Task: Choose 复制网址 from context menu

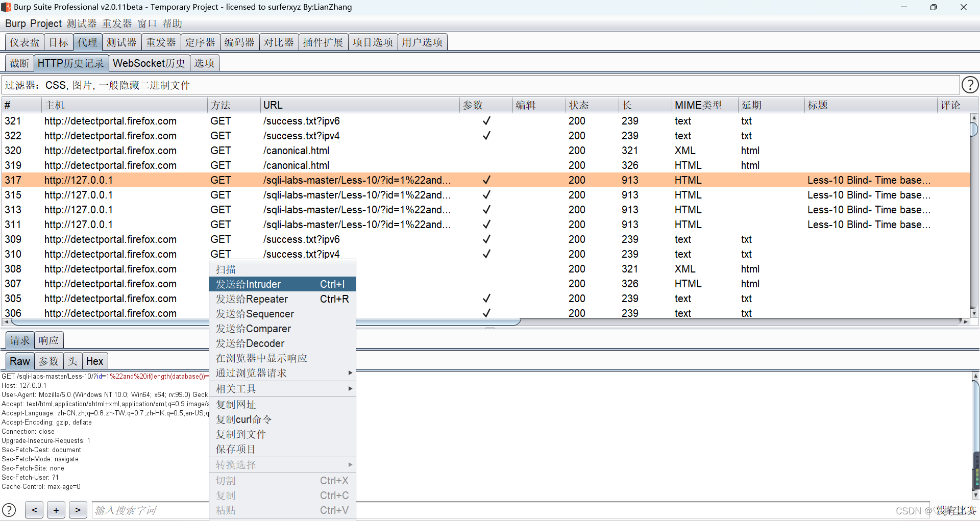Action: [x=282, y=405]
